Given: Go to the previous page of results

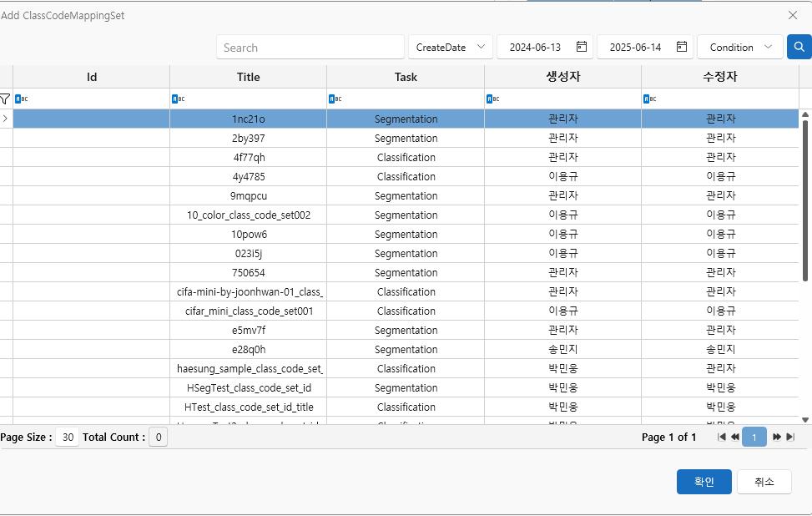Looking at the screenshot, I should [x=735, y=437].
